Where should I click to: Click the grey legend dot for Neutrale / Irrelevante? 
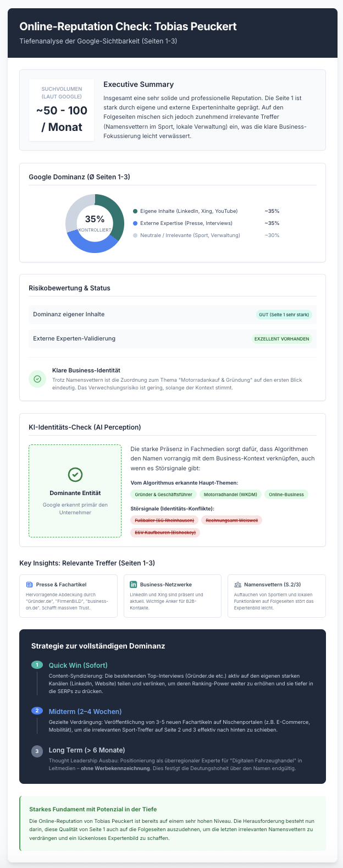point(135,235)
